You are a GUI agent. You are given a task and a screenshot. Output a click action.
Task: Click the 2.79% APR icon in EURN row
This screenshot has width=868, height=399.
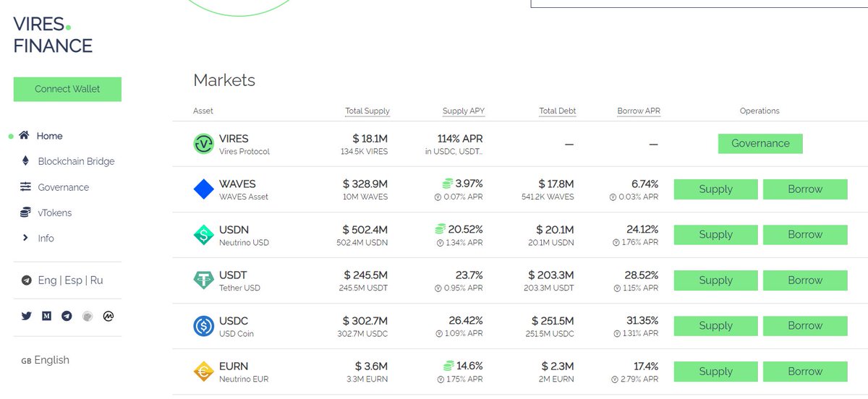tap(615, 379)
